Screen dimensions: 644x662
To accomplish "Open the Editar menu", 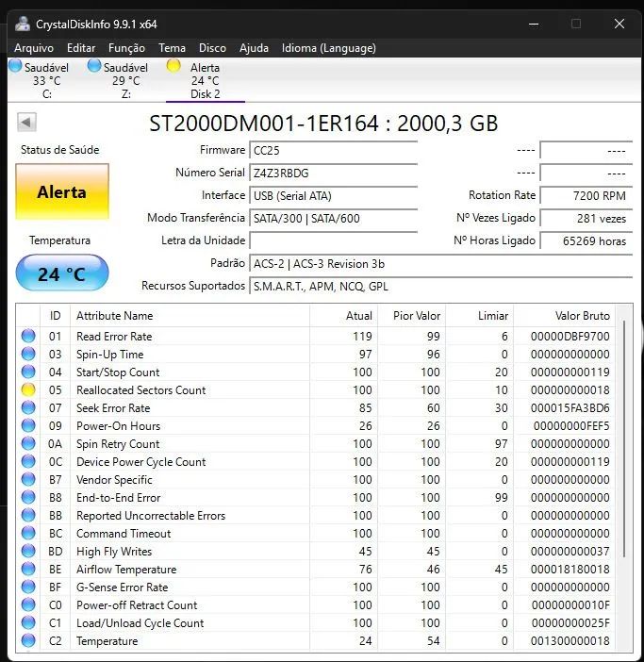I will tap(81, 48).
